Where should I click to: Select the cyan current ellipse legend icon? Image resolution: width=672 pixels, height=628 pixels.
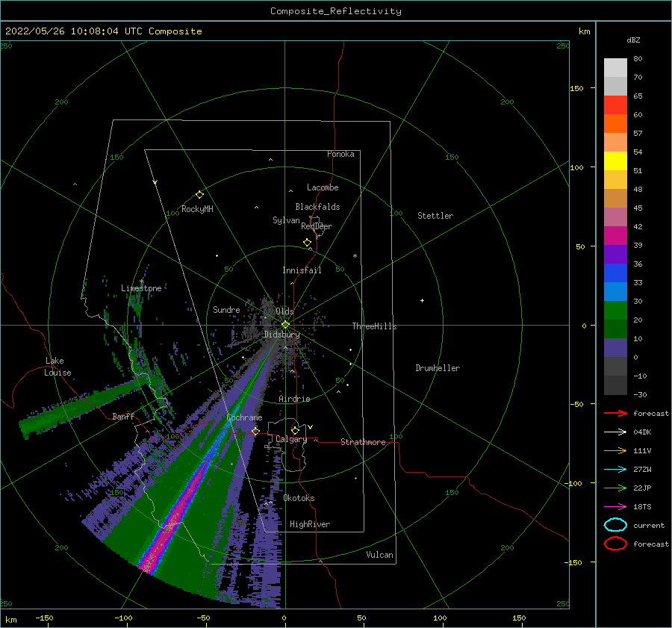615,525
